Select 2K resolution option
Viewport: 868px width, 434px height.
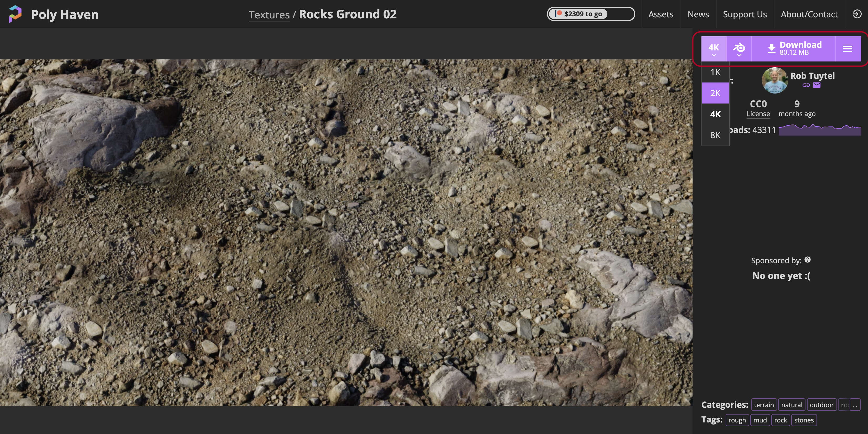(715, 93)
